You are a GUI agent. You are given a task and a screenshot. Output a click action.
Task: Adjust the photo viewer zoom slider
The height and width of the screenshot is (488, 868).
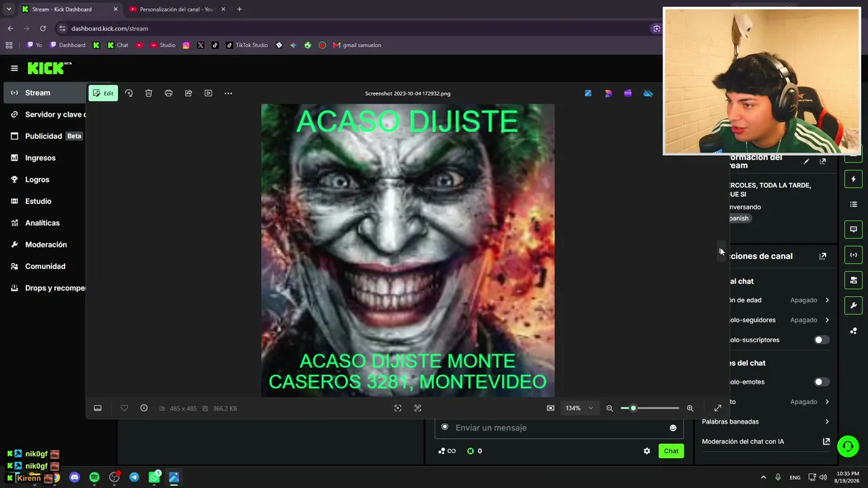[650, 408]
